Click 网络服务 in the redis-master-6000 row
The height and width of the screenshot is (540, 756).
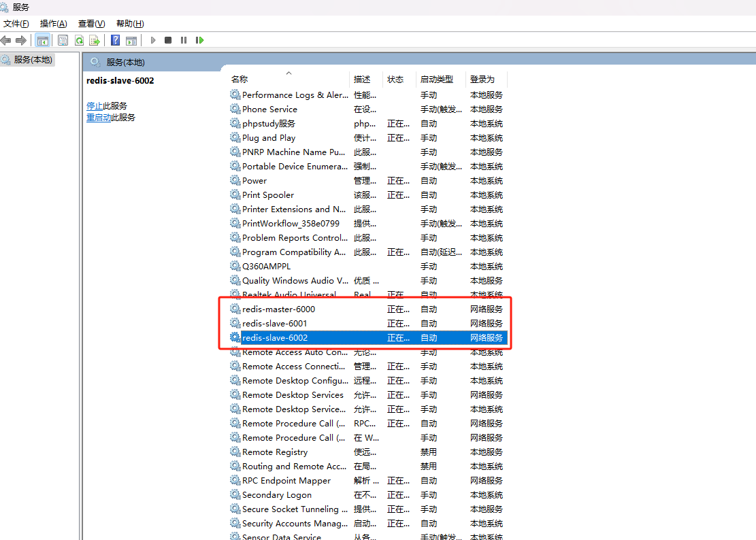pyautogui.click(x=486, y=309)
